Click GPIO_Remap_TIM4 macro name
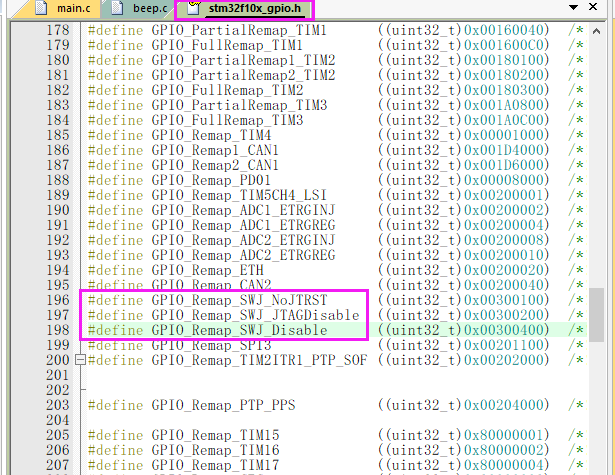Image resolution: width=615 pixels, height=475 pixels. click(211, 135)
